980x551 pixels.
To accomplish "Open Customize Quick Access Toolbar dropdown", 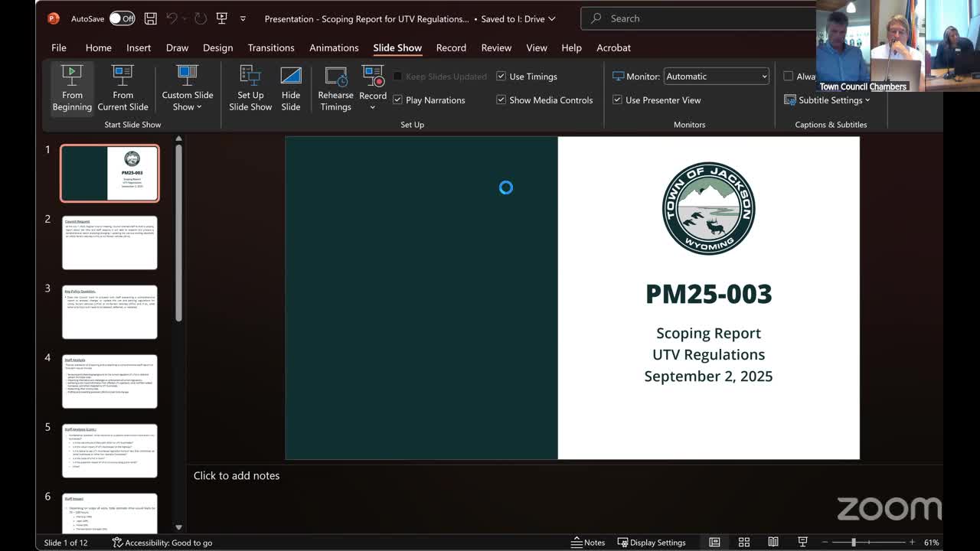I will (243, 18).
